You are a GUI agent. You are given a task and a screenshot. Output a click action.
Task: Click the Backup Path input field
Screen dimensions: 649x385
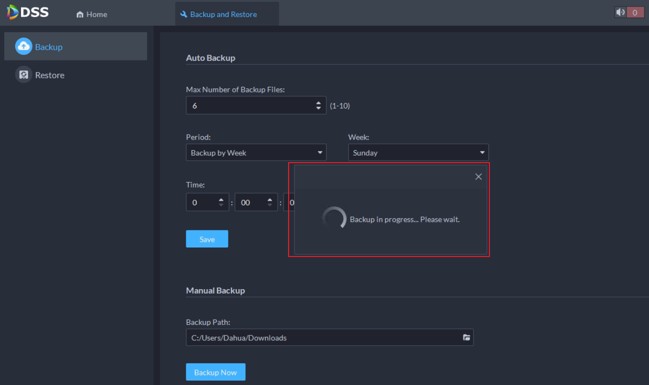329,337
